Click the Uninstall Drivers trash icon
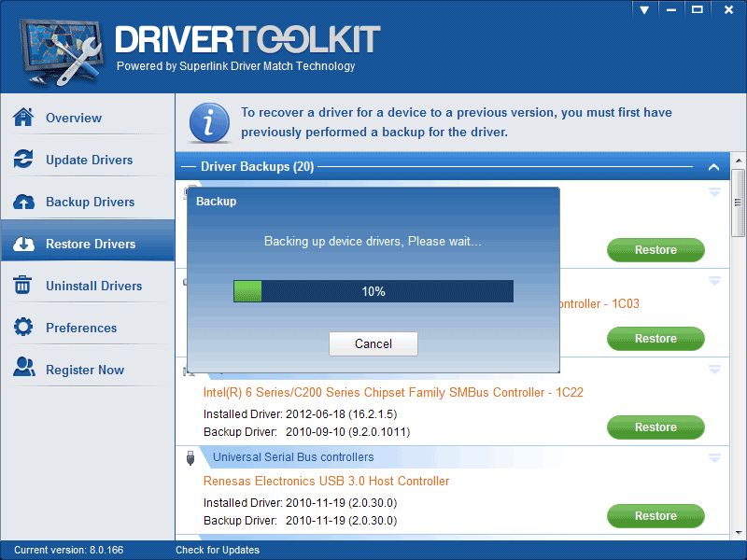 24,286
